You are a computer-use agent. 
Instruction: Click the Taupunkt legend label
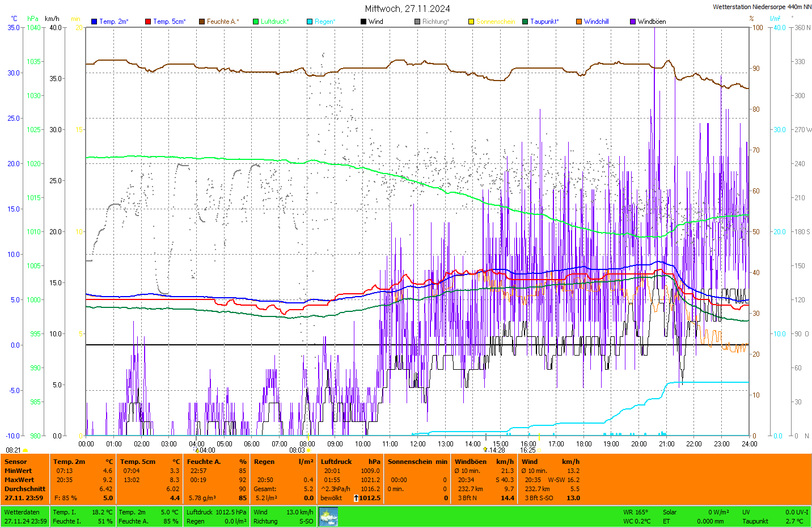click(x=544, y=22)
